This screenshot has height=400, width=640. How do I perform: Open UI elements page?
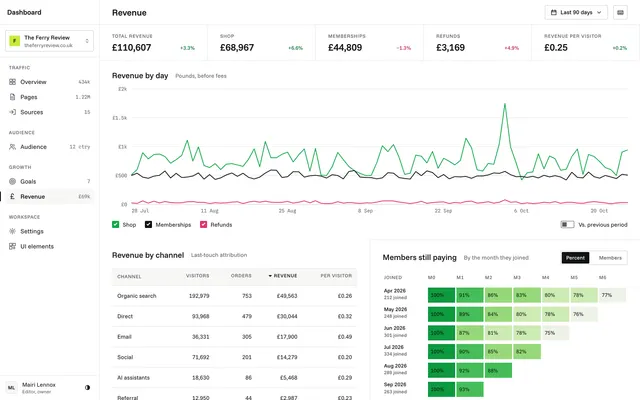(49, 247)
